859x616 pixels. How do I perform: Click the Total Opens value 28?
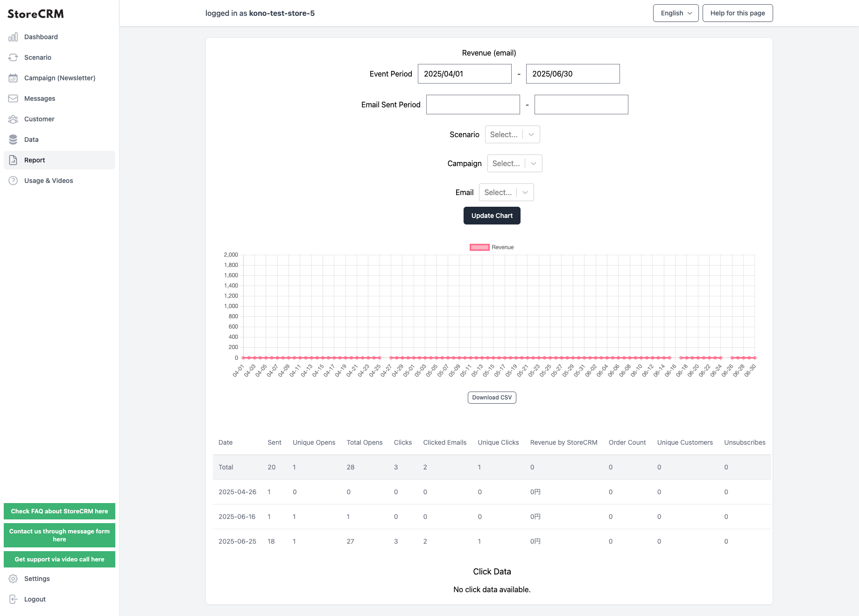click(x=351, y=467)
